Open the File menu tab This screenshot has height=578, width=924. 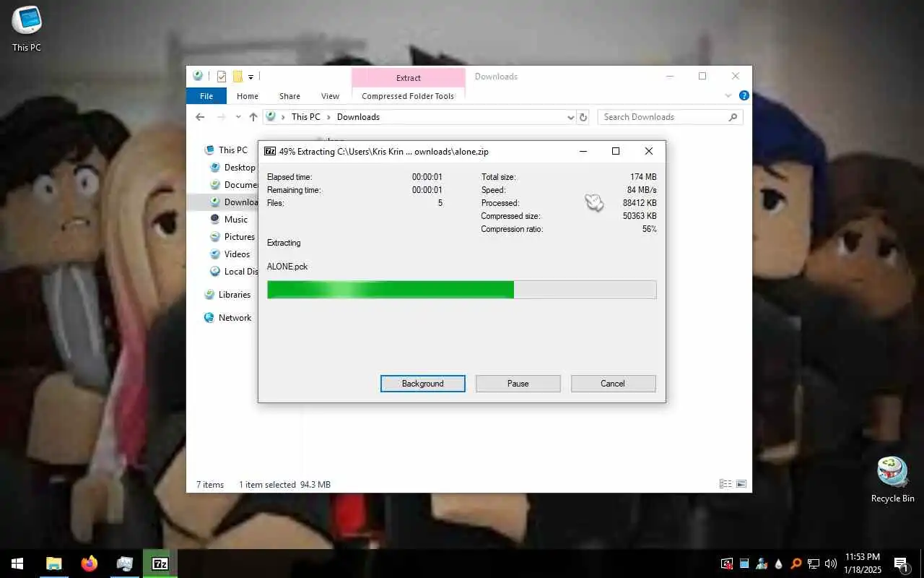(x=206, y=96)
